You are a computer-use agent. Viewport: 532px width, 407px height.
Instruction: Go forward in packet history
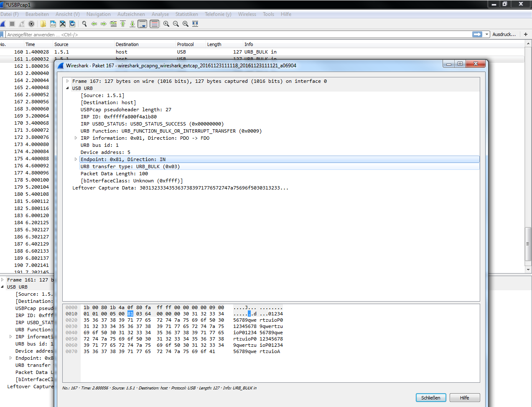coord(104,24)
